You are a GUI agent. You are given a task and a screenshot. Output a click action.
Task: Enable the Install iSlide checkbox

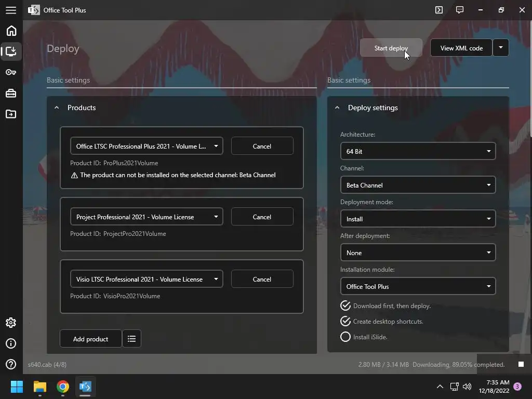(345, 337)
